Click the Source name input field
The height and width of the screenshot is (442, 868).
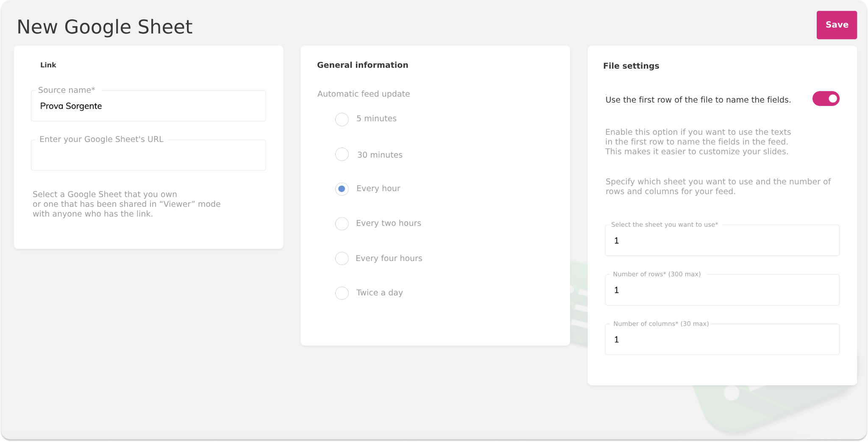click(148, 106)
